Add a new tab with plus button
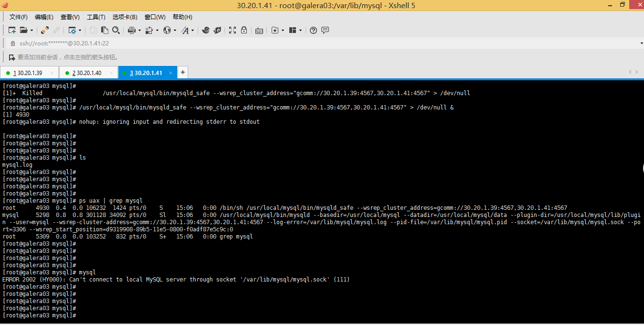The height and width of the screenshot is (325, 644). tap(183, 73)
